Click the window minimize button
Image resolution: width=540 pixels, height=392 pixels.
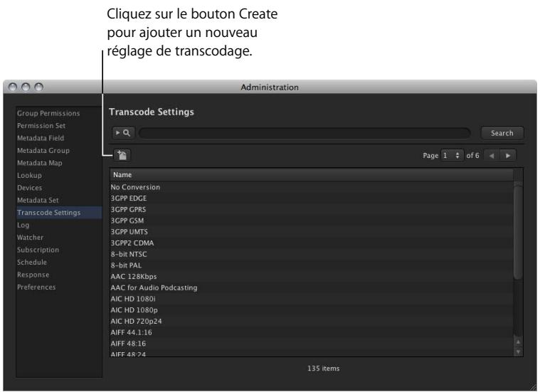point(26,87)
